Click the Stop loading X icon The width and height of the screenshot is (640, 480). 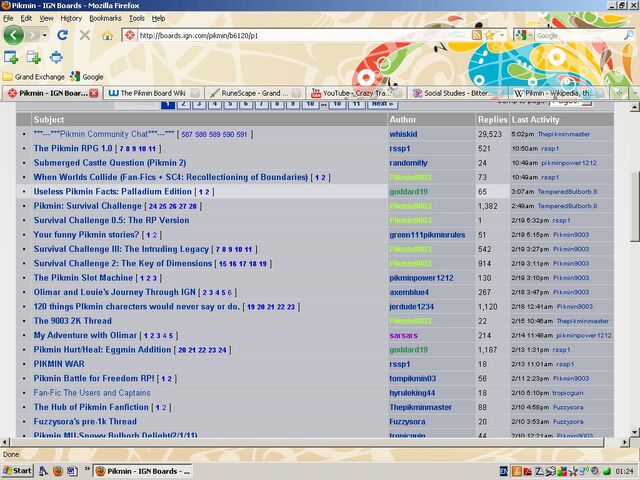point(85,35)
